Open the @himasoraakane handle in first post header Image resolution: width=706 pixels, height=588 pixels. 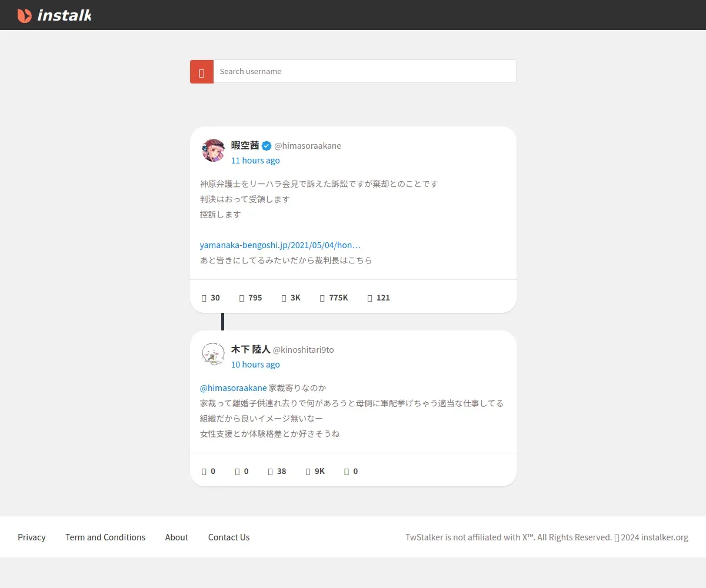tap(308, 146)
